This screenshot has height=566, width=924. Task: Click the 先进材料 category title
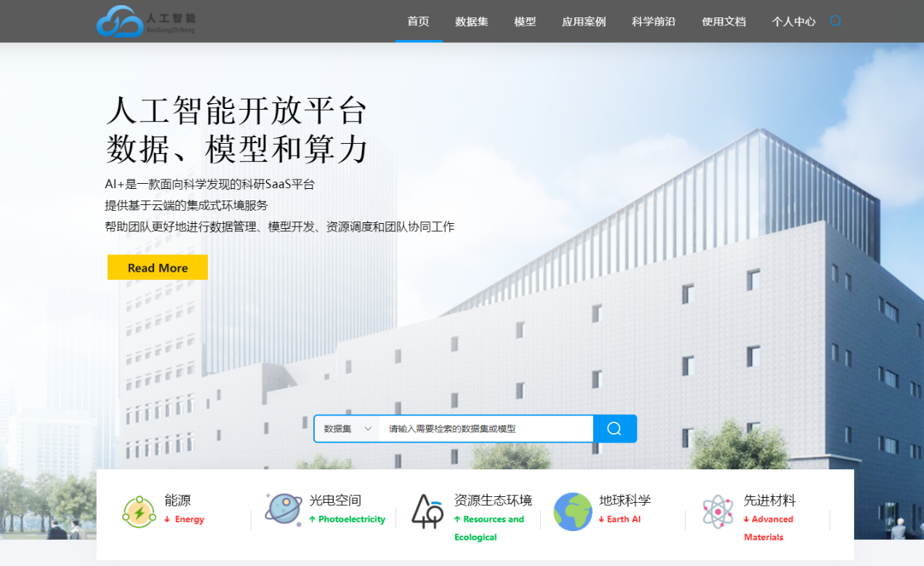point(769,500)
